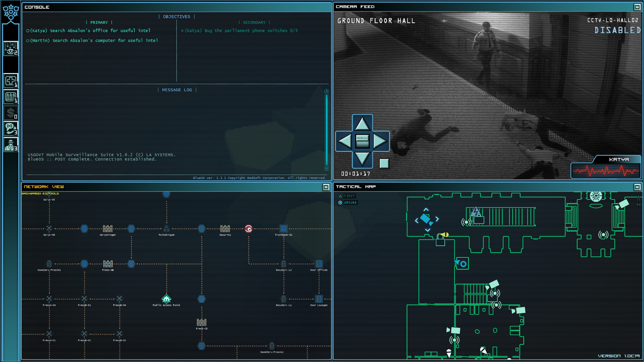Viewport: 644px width, 362px height.
Task: Open the Public Access Point node
Action: tap(166, 299)
